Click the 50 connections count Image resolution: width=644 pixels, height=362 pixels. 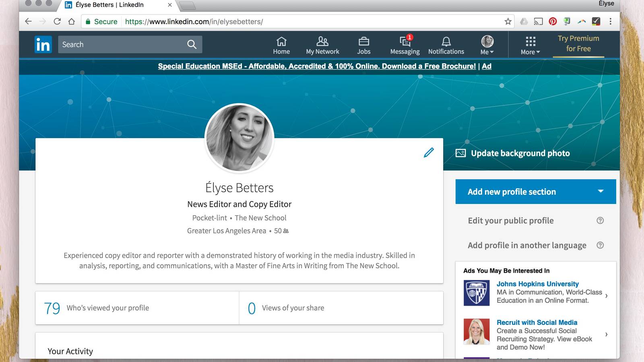pos(281,231)
